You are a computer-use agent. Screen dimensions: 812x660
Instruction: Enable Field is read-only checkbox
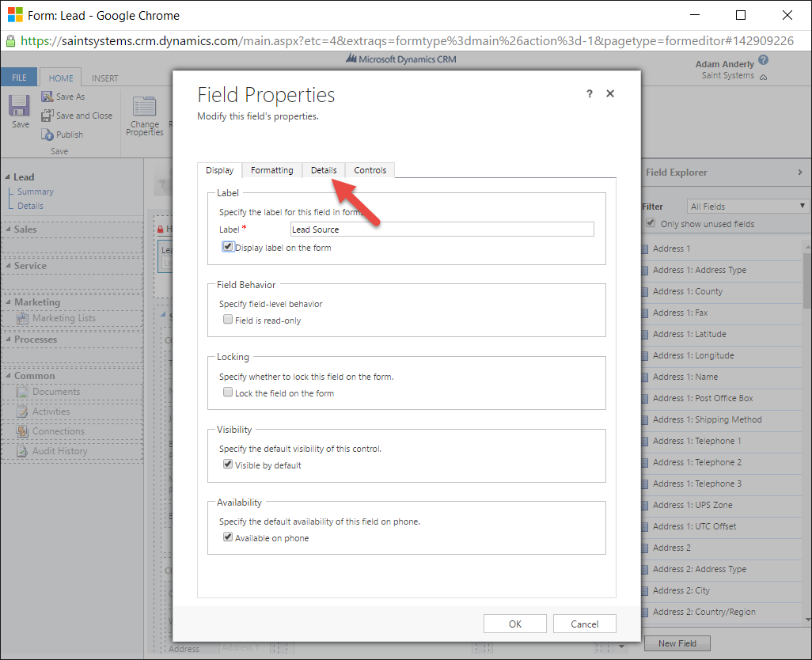[x=228, y=321]
